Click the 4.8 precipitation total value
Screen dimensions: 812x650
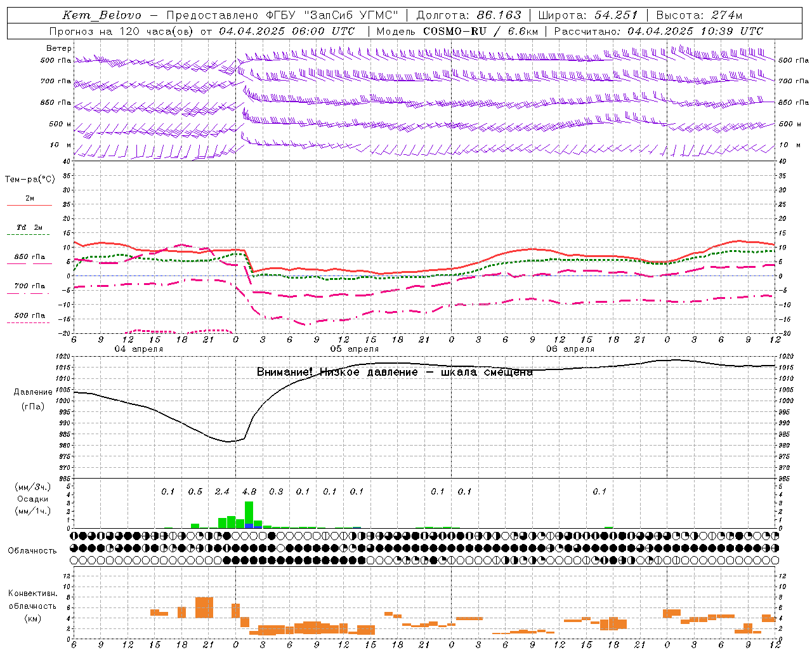coord(249,492)
